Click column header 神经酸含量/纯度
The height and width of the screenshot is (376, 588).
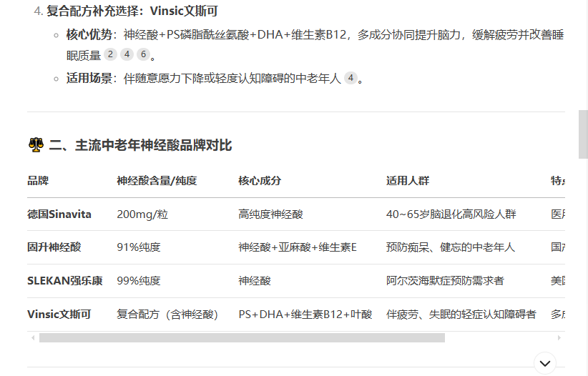click(157, 181)
